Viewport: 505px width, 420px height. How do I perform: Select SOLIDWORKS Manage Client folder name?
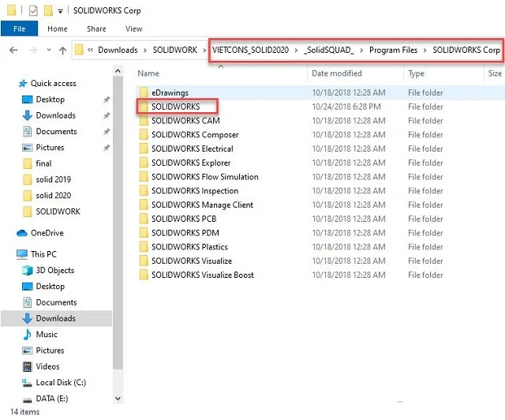pyautogui.click(x=202, y=205)
